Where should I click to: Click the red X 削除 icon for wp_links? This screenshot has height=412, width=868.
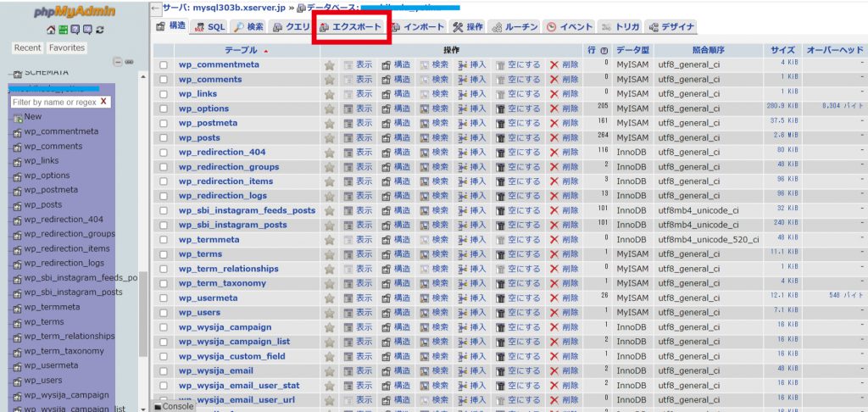[554, 94]
